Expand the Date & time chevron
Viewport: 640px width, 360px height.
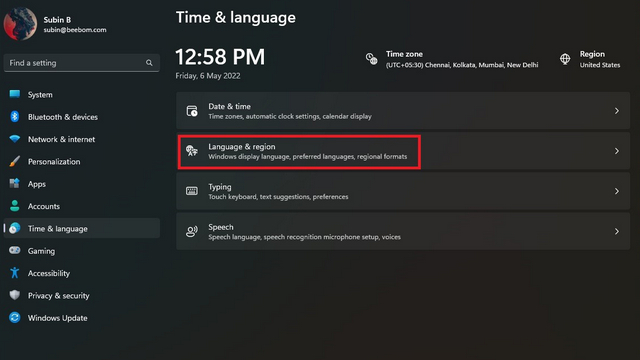(617, 111)
